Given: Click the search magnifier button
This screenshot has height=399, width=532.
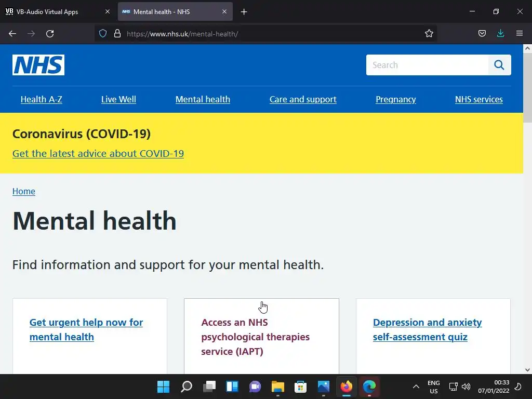Looking at the screenshot, I should 499,65.
